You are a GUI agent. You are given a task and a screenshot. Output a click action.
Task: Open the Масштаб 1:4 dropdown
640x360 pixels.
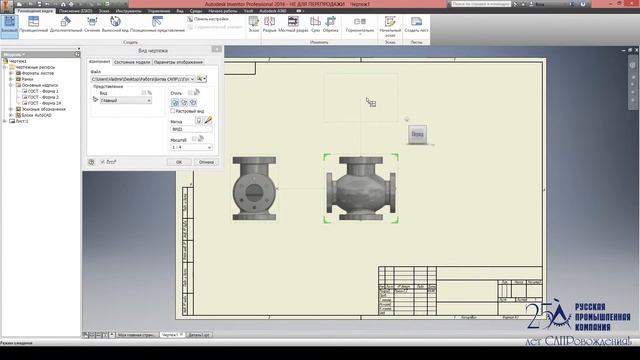[x=191, y=147]
